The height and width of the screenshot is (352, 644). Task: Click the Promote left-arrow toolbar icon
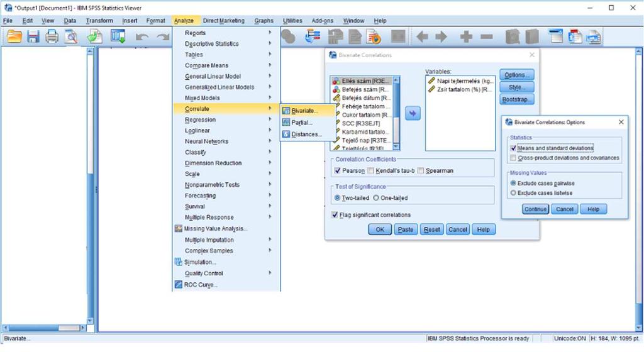coord(422,37)
